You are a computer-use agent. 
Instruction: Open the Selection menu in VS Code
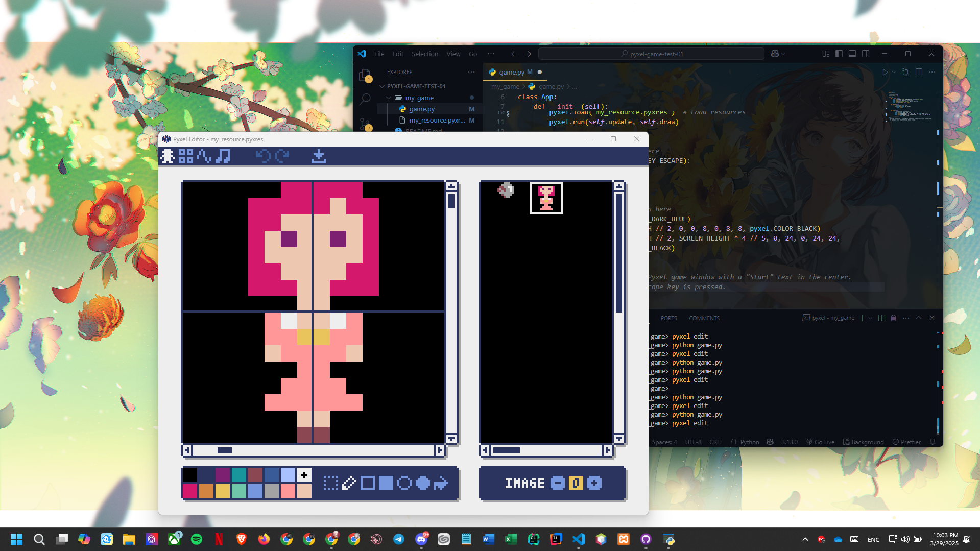pyautogui.click(x=425, y=54)
